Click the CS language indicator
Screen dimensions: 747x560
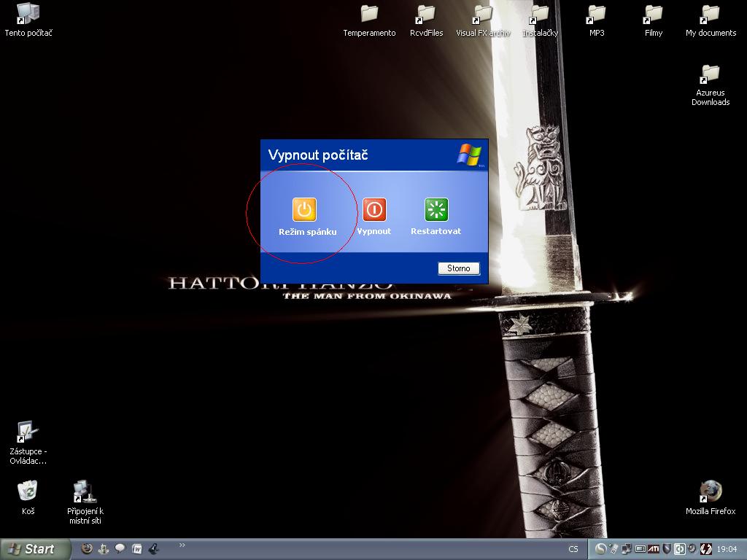(x=573, y=549)
